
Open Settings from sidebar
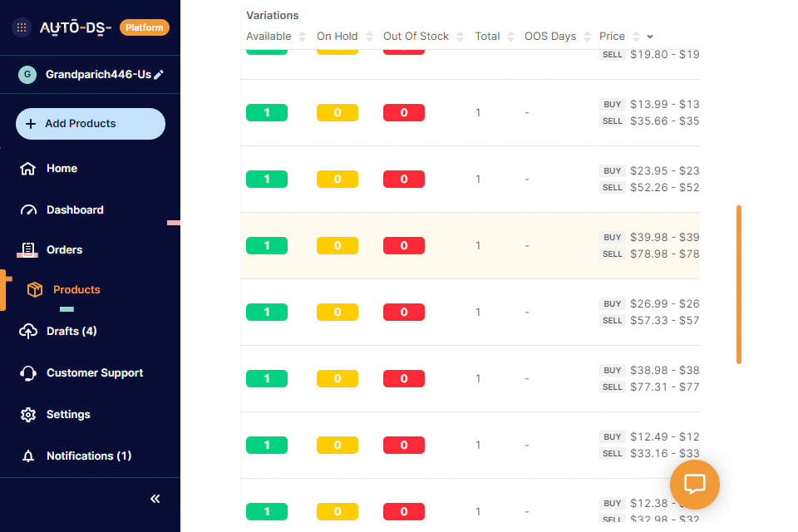pyautogui.click(x=68, y=415)
